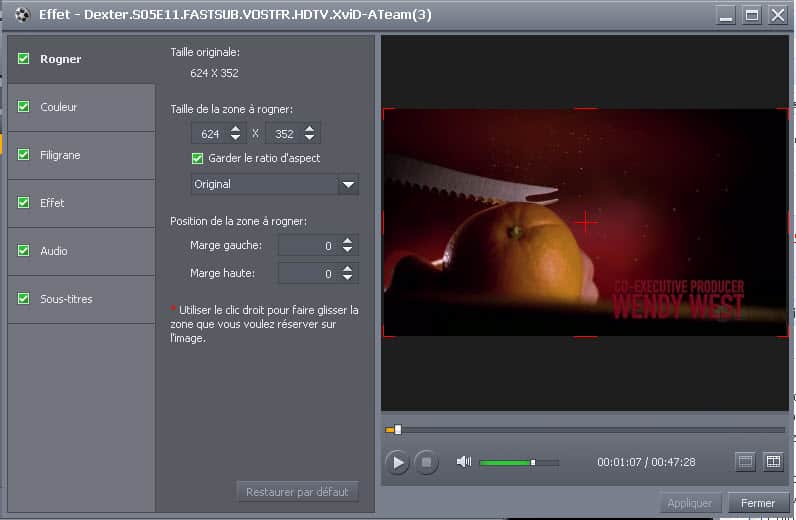Decrease crop height with down arrow
The image size is (796, 520).
tap(309, 138)
